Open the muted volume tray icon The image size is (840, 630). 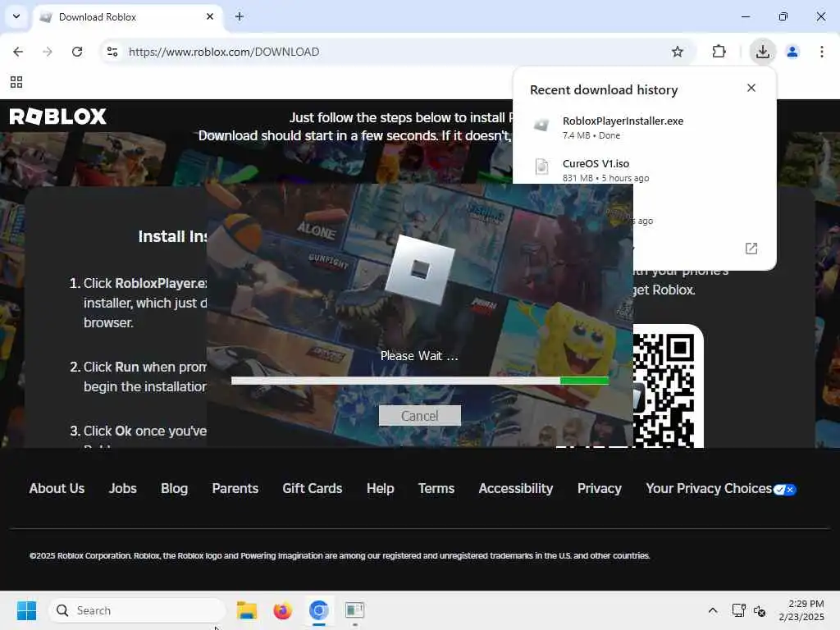point(759,610)
